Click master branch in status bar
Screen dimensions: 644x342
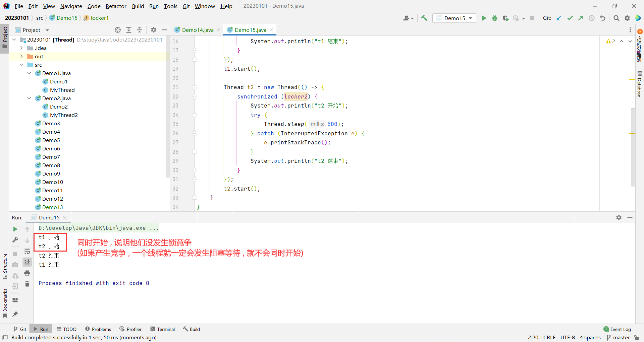[x=618, y=338]
